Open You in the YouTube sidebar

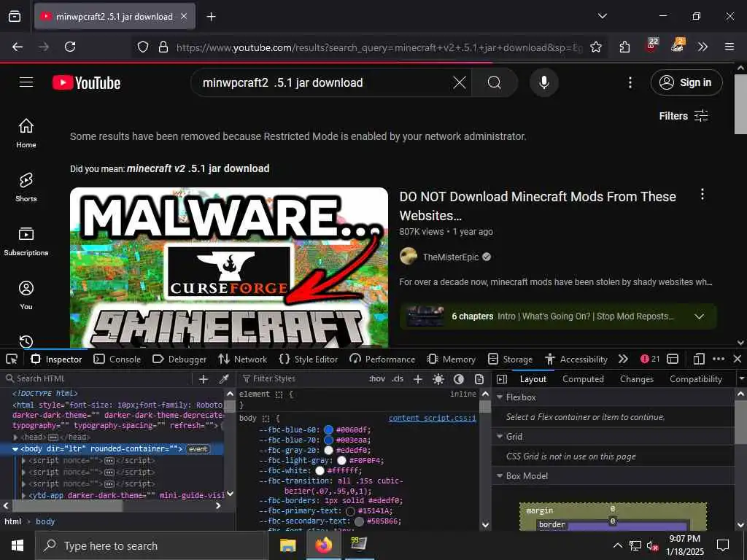pyautogui.click(x=26, y=295)
